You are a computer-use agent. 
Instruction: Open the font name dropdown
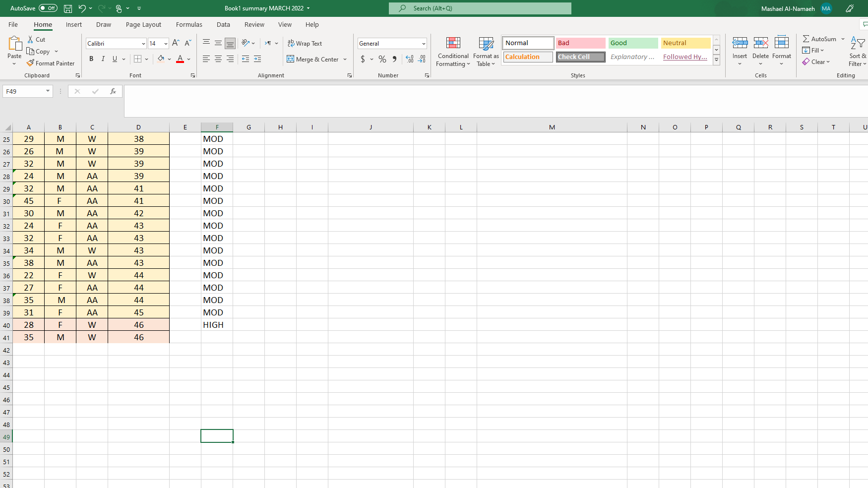coord(143,44)
